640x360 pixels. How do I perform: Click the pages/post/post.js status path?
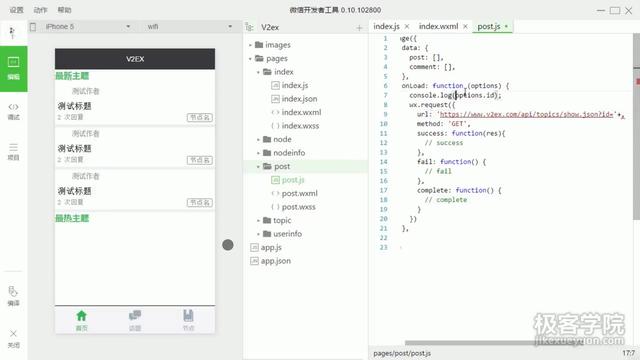pos(402,353)
